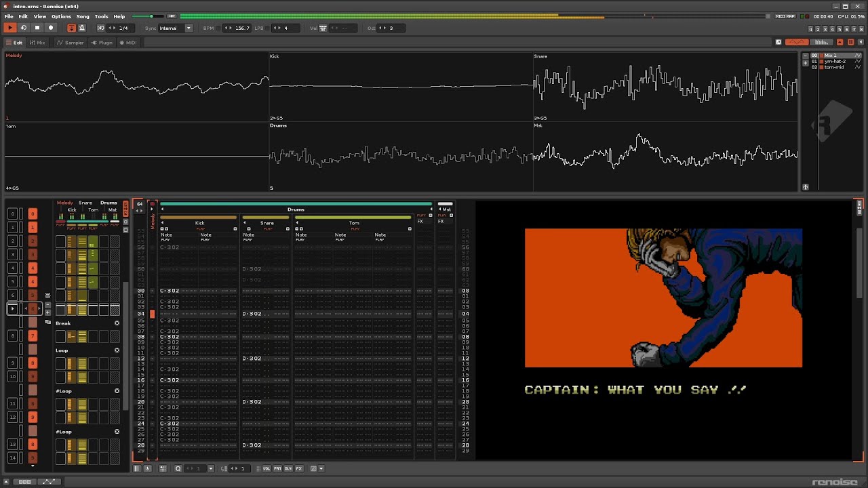Viewport: 868px width, 488px height.
Task: Select sequence slot 0
Action: [12, 213]
